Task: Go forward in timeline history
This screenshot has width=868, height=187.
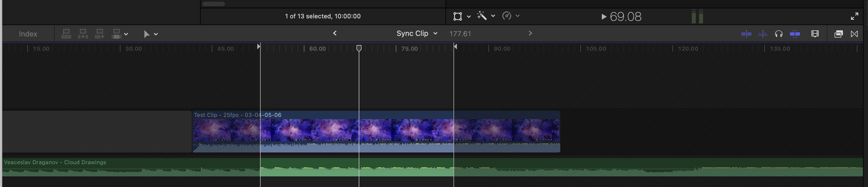Action: [x=530, y=33]
